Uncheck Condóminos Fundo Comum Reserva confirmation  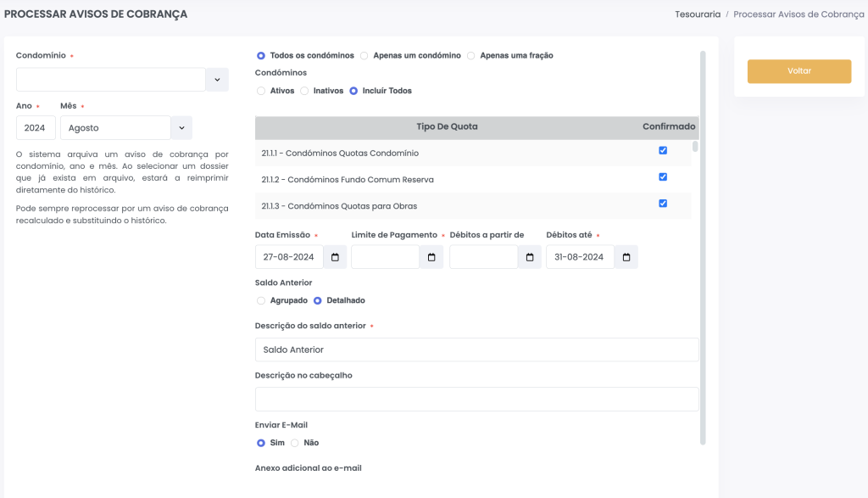click(663, 176)
